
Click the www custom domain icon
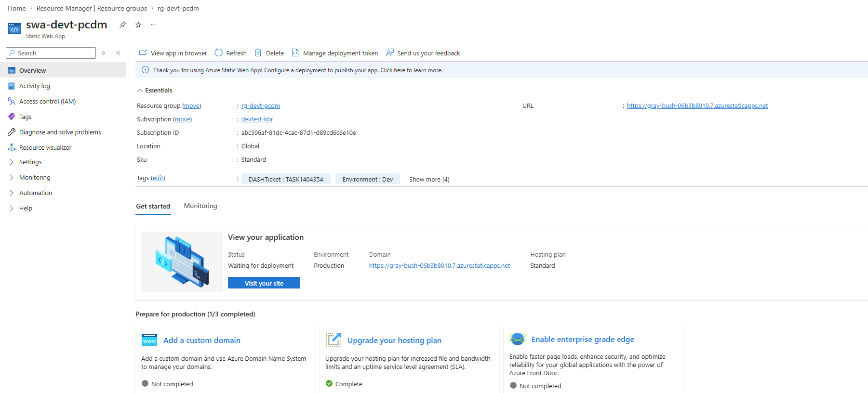coord(149,340)
